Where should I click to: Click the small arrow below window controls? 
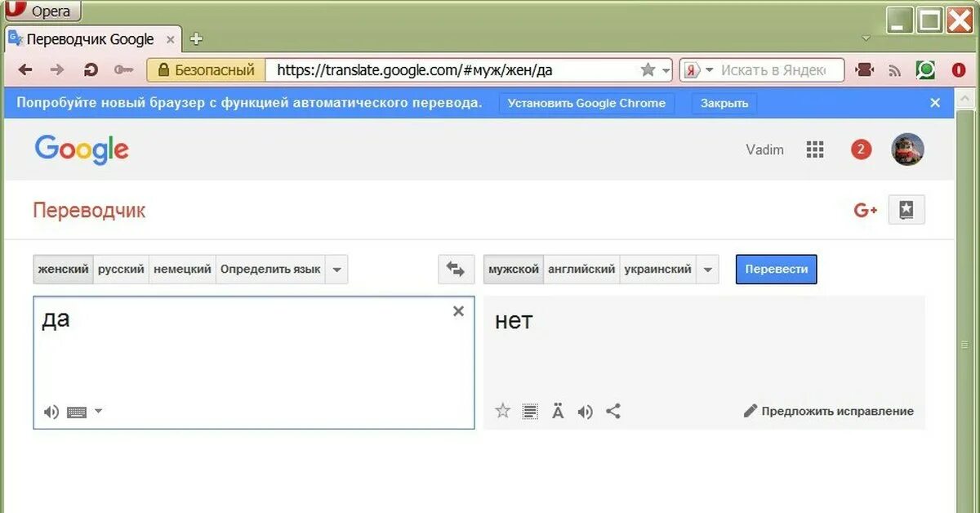pyautogui.click(x=866, y=38)
